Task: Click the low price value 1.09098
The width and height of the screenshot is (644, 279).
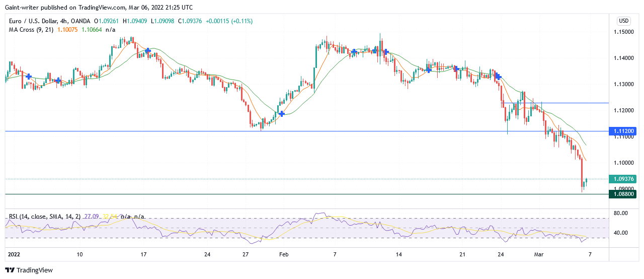Action: pos(165,21)
